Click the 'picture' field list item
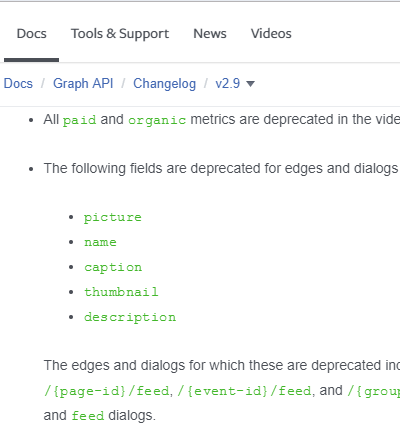This screenshot has height=434, width=400. click(x=113, y=217)
